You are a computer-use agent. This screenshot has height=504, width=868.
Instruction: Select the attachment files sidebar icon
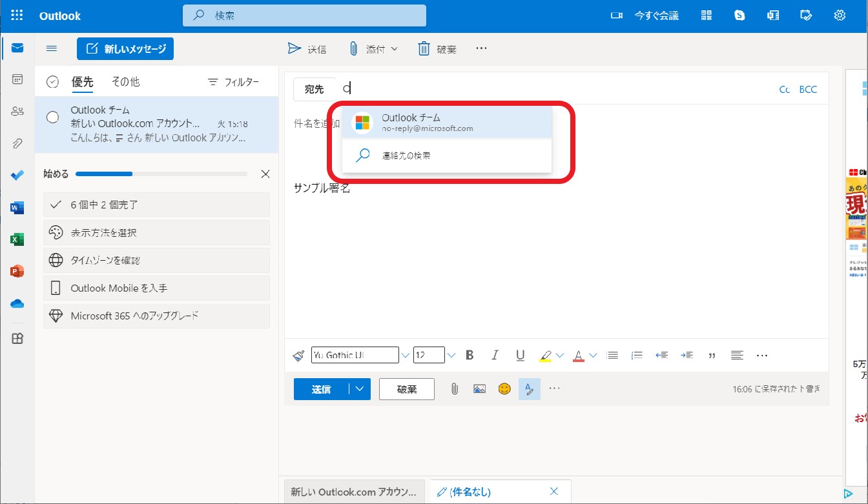(16, 143)
